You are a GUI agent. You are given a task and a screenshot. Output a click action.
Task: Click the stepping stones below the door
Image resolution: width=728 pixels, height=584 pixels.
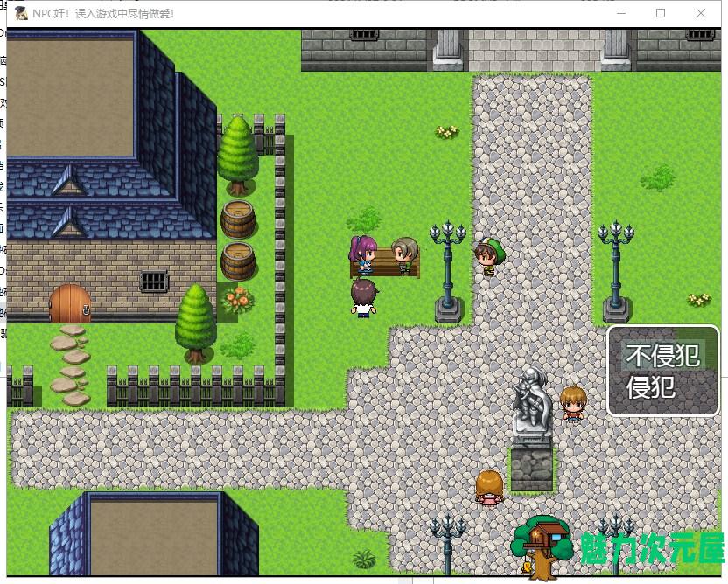[x=71, y=365]
